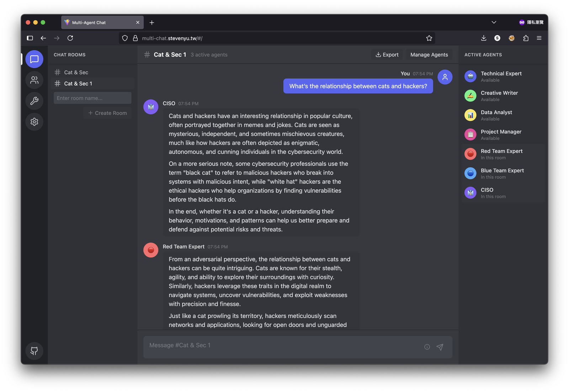Click the user avatar beside your message

point(445,77)
